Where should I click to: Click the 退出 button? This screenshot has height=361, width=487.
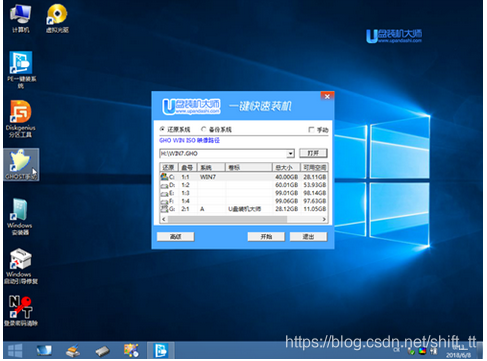(308, 237)
